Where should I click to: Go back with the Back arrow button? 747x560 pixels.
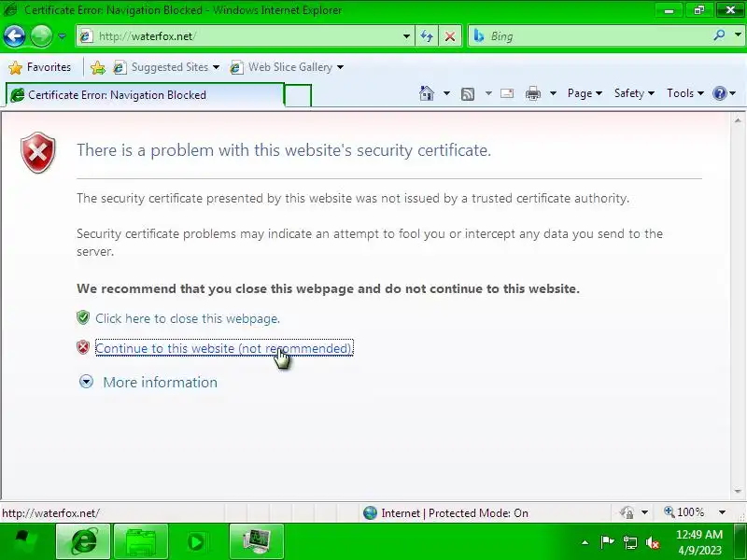(x=14, y=36)
